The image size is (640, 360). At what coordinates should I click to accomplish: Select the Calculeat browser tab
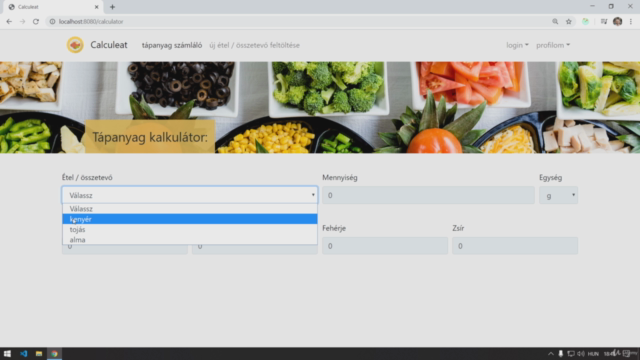[53, 7]
